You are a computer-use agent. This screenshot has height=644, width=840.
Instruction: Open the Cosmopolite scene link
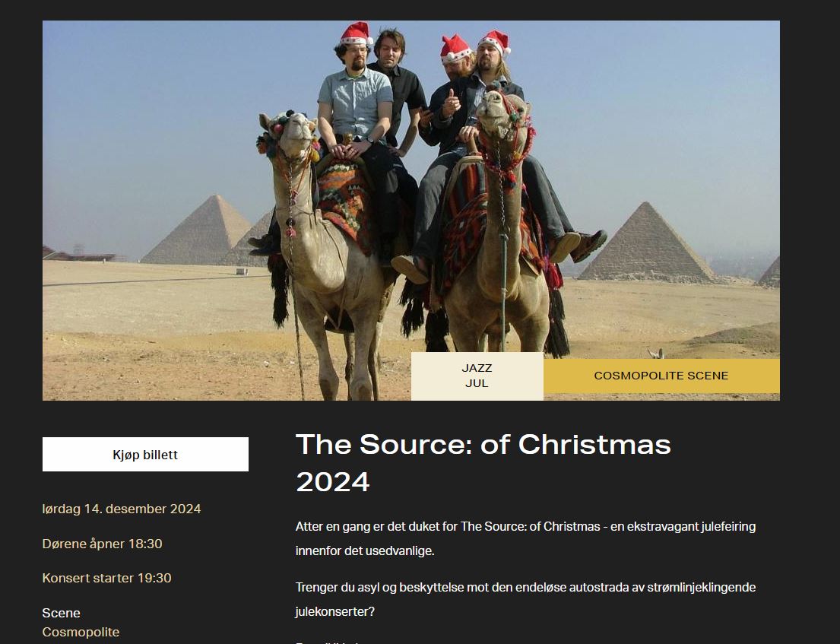point(81,632)
